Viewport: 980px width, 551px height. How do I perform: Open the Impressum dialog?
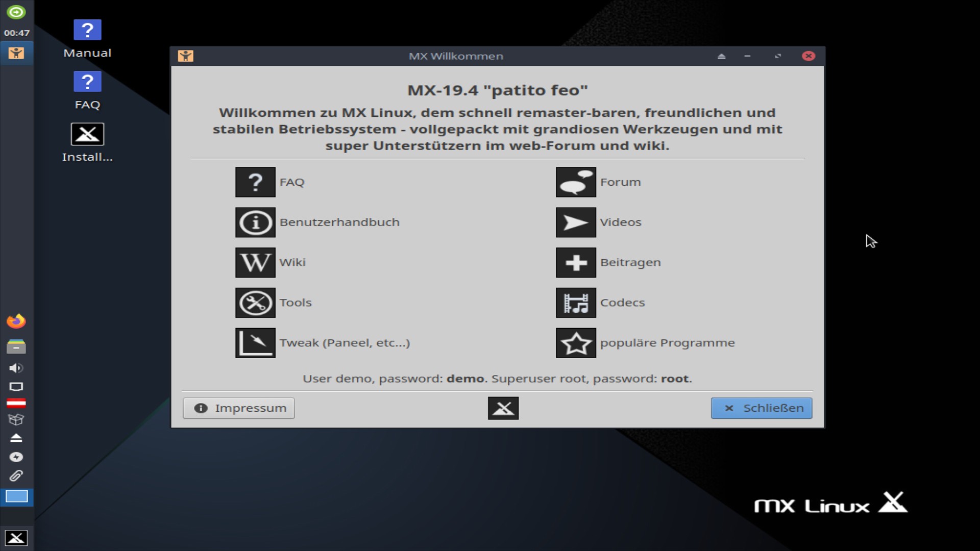click(238, 408)
